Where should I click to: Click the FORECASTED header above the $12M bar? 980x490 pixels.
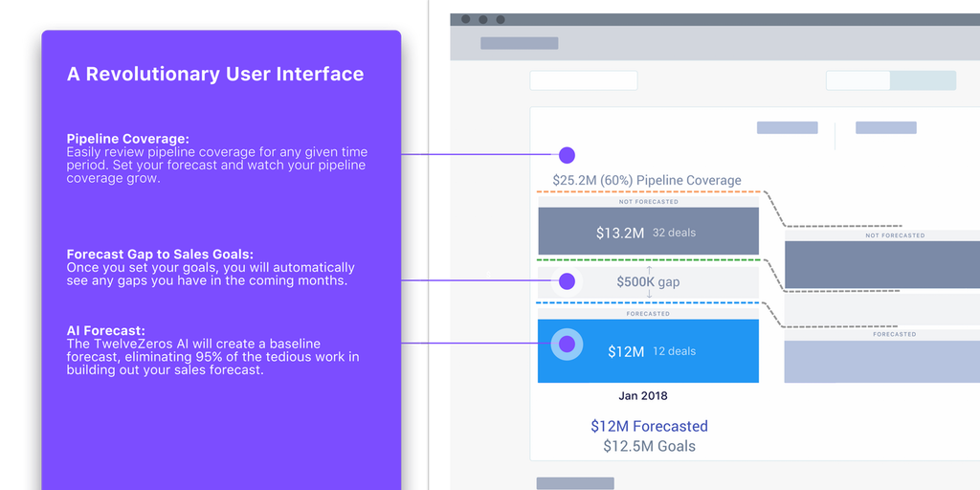pyautogui.click(x=648, y=314)
